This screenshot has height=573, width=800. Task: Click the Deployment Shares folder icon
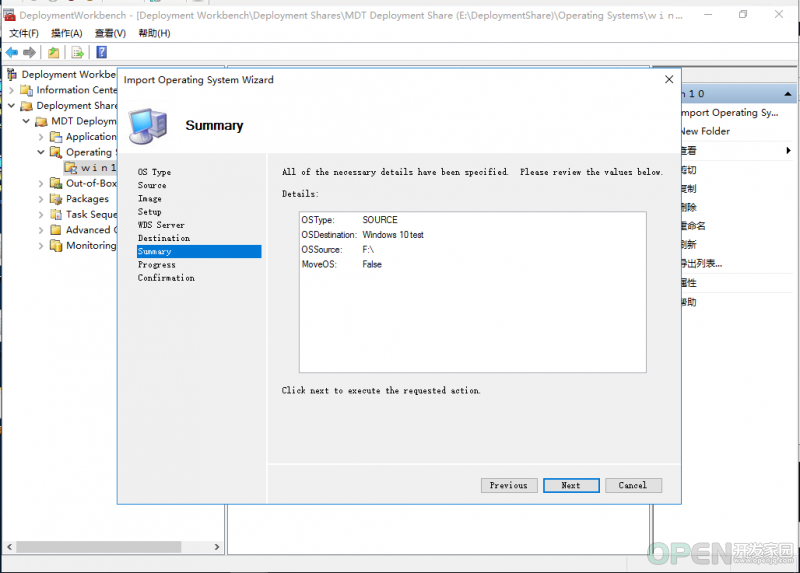tap(26, 106)
